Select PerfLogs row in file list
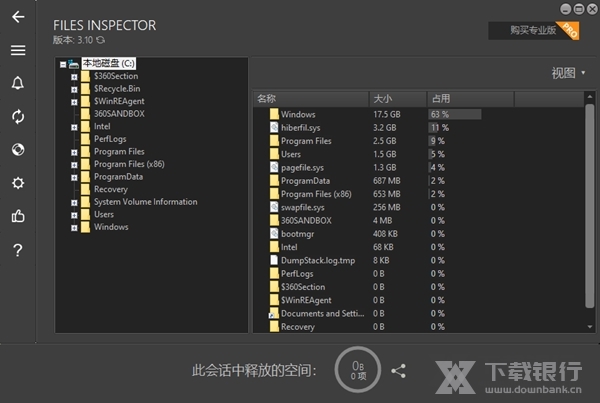 point(419,274)
